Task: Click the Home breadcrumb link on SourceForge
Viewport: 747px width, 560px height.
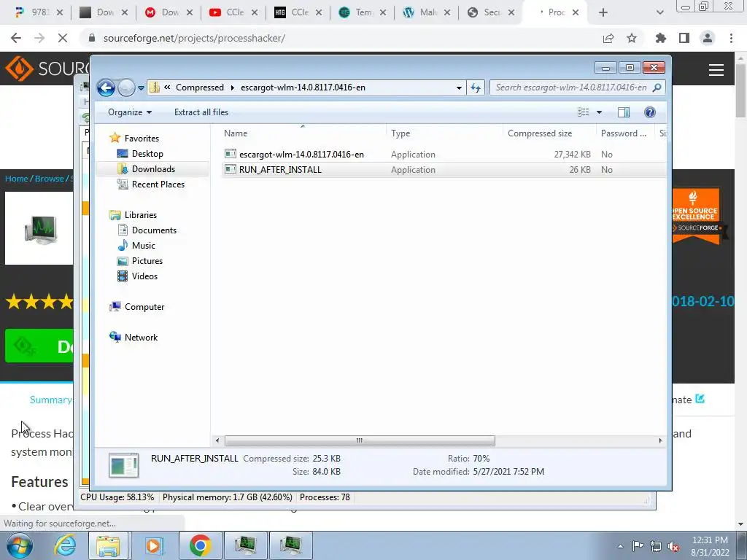Action: click(17, 179)
